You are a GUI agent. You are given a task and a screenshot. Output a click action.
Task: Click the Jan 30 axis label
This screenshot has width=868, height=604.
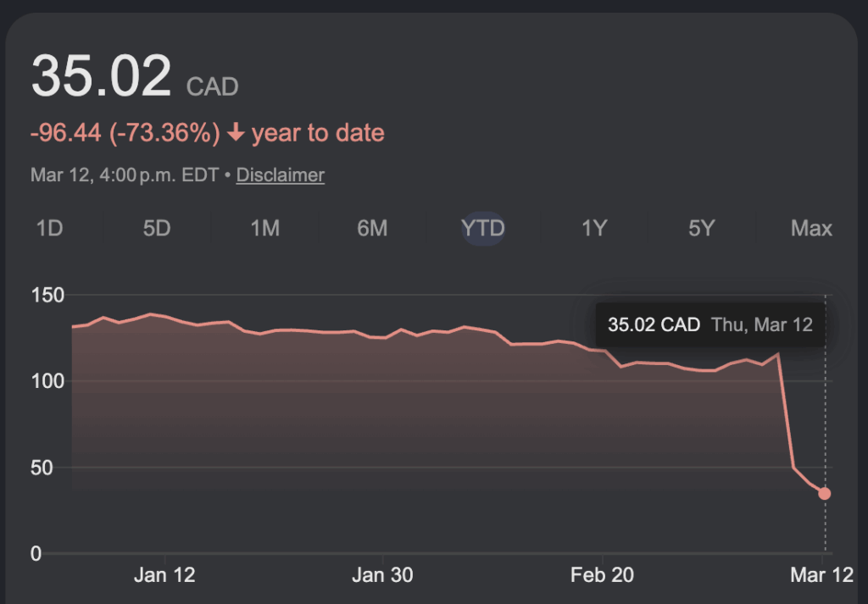point(382,574)
